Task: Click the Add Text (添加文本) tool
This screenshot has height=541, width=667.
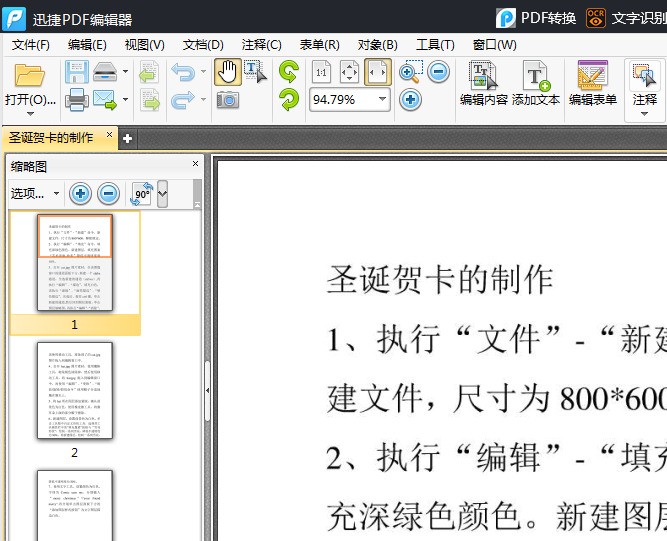Action: pos(536,83)
